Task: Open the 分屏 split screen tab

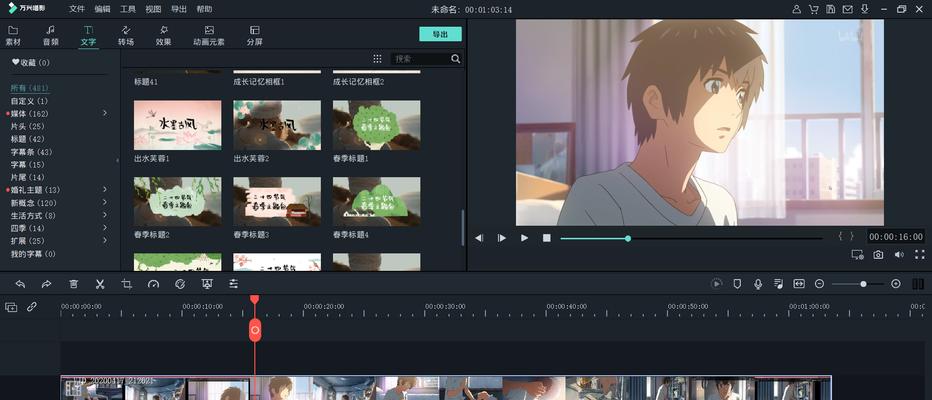Action: coord(254,36)
